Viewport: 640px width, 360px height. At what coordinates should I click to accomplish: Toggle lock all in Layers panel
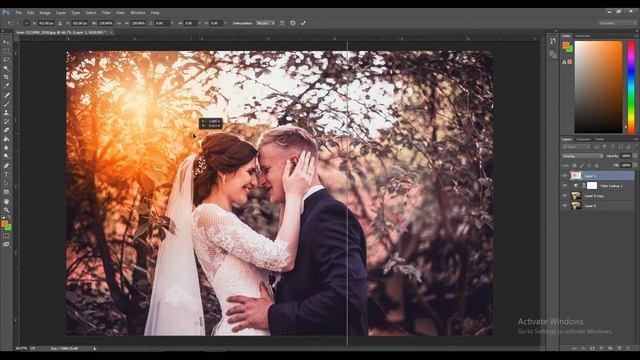(596, 165)
